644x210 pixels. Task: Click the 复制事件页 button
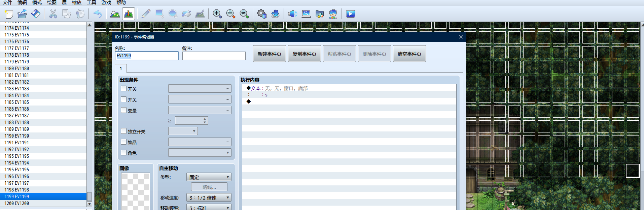[x=305, y=54]
